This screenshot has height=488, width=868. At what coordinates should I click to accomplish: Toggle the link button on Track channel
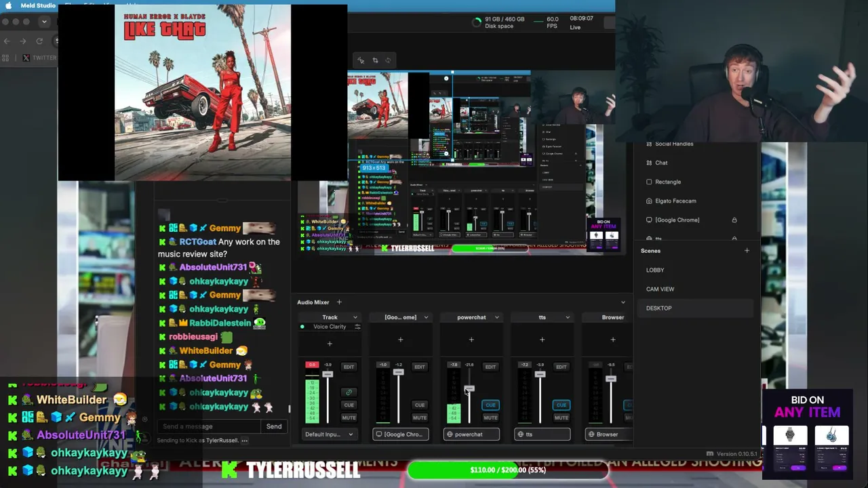point(349,392)
